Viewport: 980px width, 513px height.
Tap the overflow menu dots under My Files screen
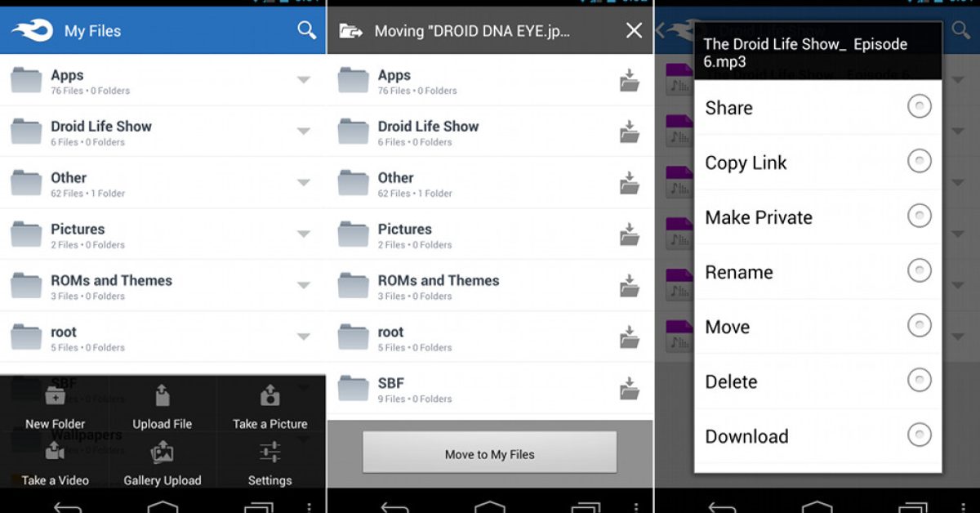(x=309, y=507)
